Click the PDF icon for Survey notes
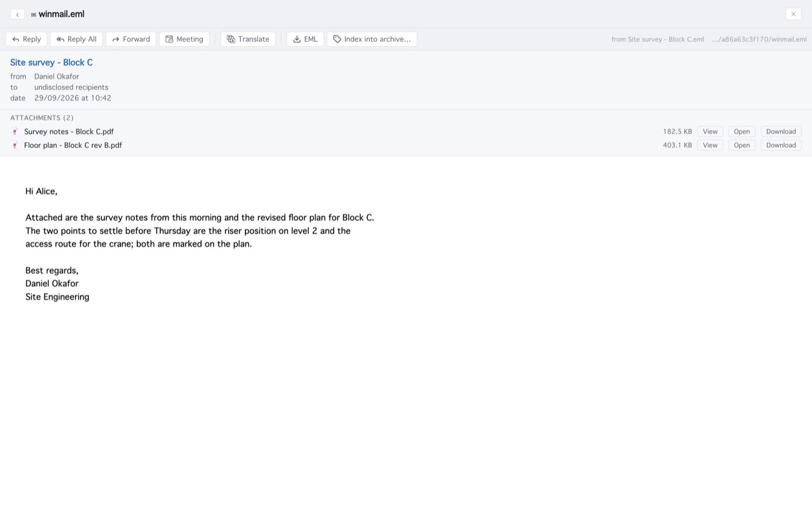The height and width of the screenshot is (507, 812). 15,132
